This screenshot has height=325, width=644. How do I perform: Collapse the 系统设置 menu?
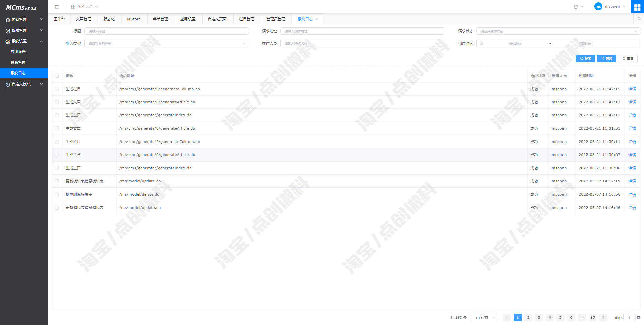[24, 41]
